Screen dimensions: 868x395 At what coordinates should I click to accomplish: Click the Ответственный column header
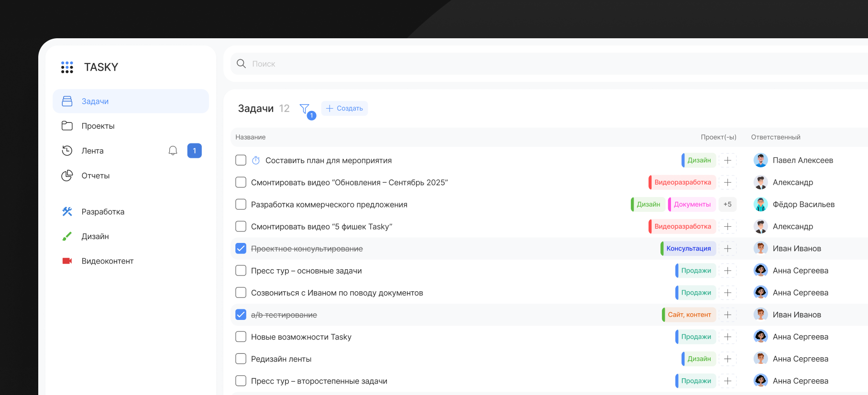776,137
